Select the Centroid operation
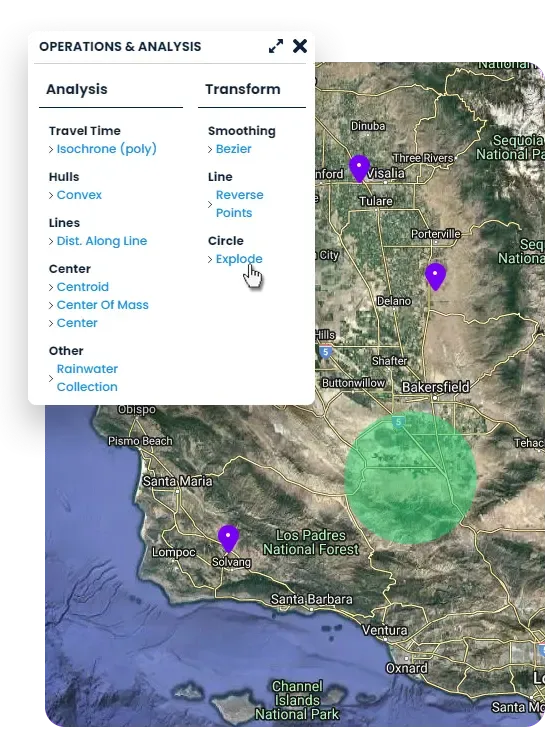The width and height of the screenshot is (550, 748). point(83,287)
